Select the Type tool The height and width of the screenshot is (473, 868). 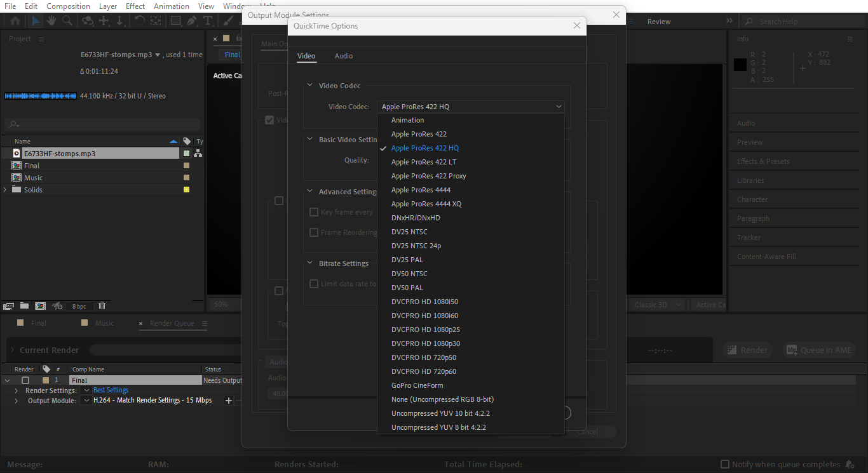click(x=207, y=21)
